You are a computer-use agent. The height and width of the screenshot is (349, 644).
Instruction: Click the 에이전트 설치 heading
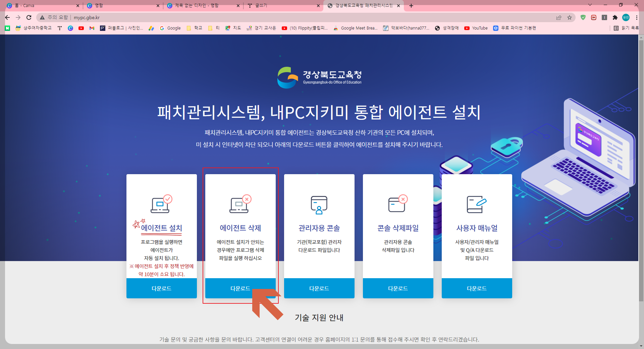tap(161, 228)
